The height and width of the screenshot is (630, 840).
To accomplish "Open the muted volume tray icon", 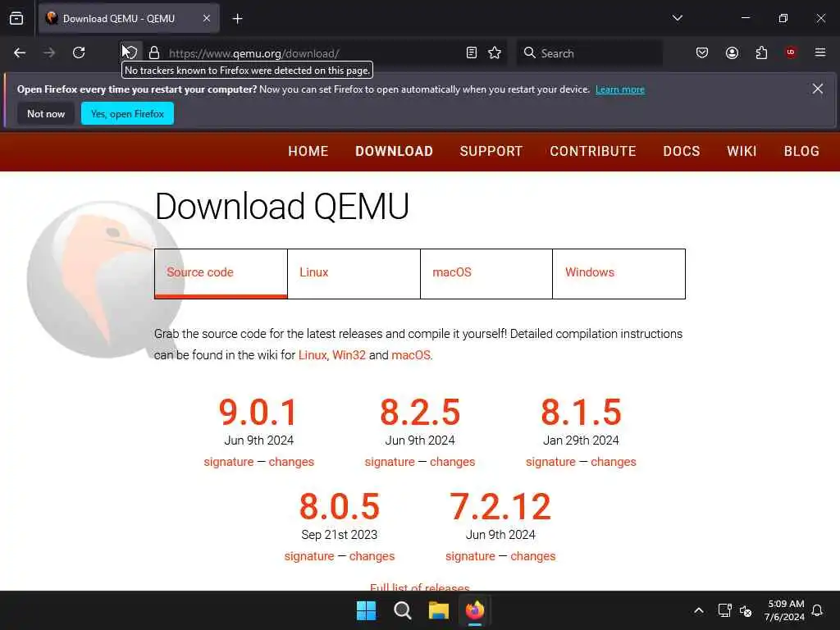I will (746, 610).
